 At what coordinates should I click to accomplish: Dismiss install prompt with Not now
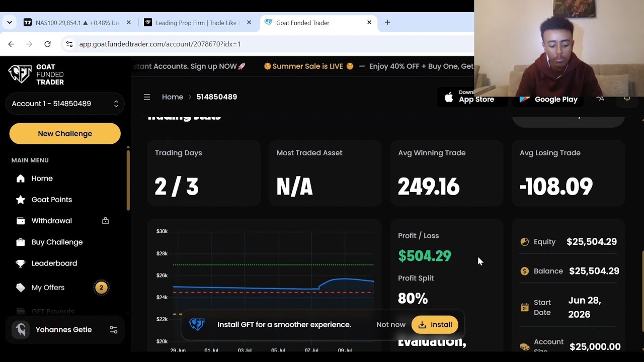[391, 325]
